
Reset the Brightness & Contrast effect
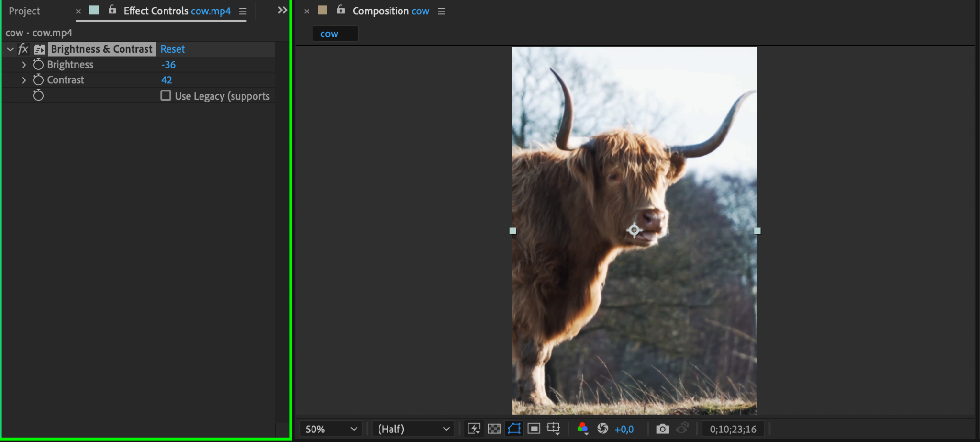172,49
